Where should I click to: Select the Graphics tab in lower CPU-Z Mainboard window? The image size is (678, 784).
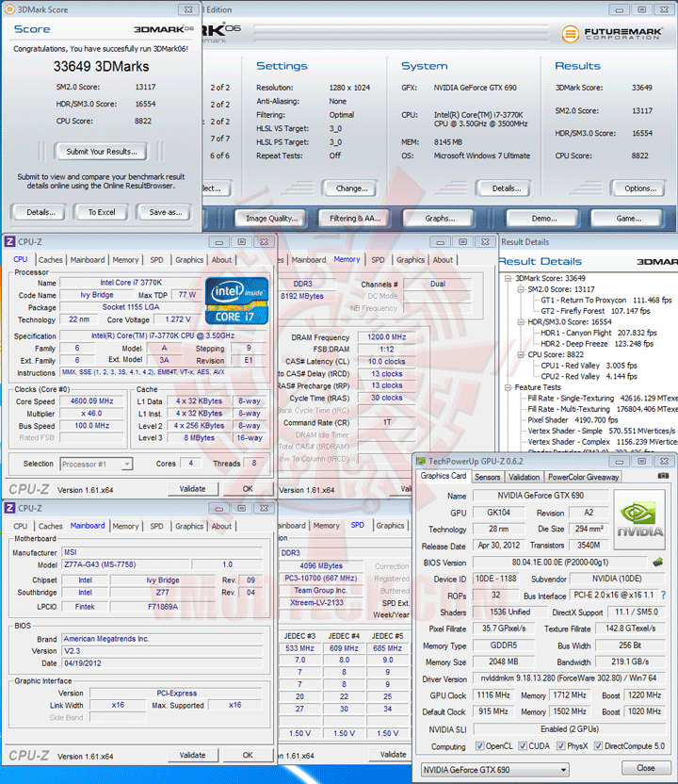pyautogui.click(x=189, y=526)
